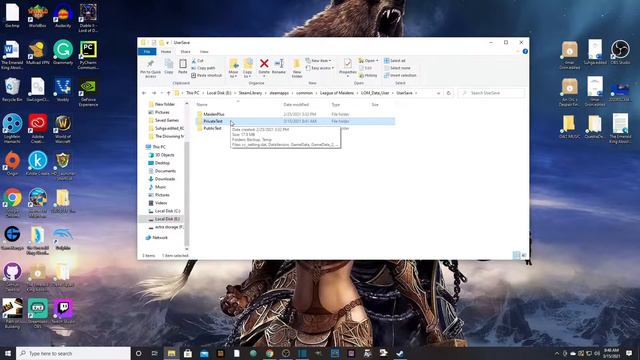Open OBS Studio desktop icon
Screen dimensions: 640x360
point(620,53)
